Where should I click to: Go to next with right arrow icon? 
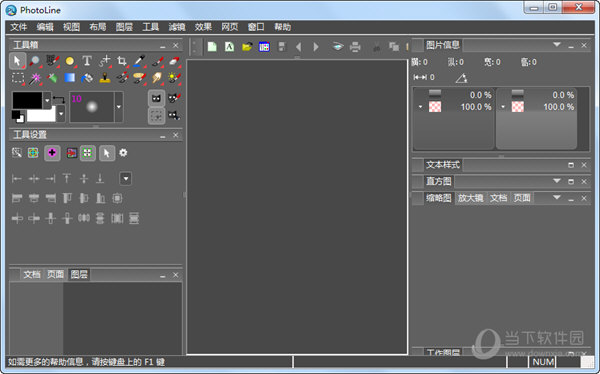tap(316, 47)
